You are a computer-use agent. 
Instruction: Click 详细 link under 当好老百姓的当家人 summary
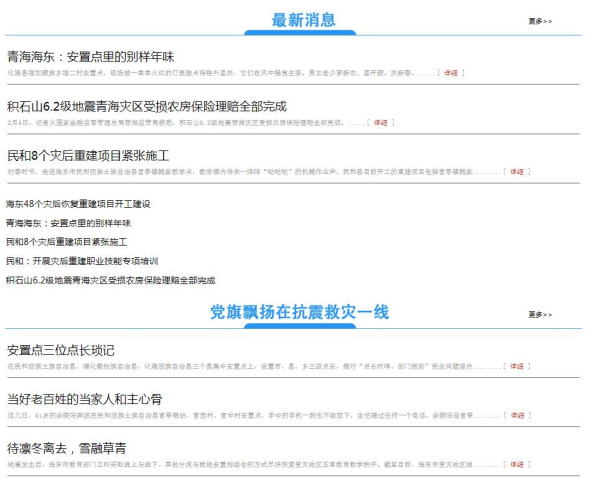[517, 416]
